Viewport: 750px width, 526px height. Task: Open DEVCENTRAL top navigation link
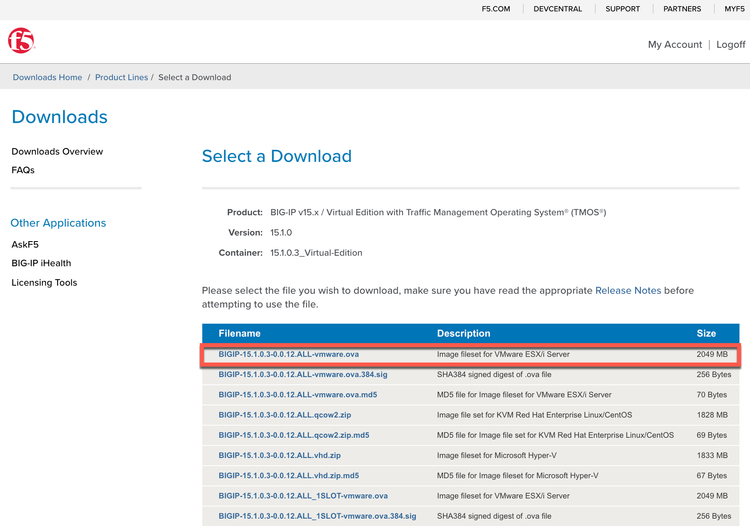coord(558,9)
